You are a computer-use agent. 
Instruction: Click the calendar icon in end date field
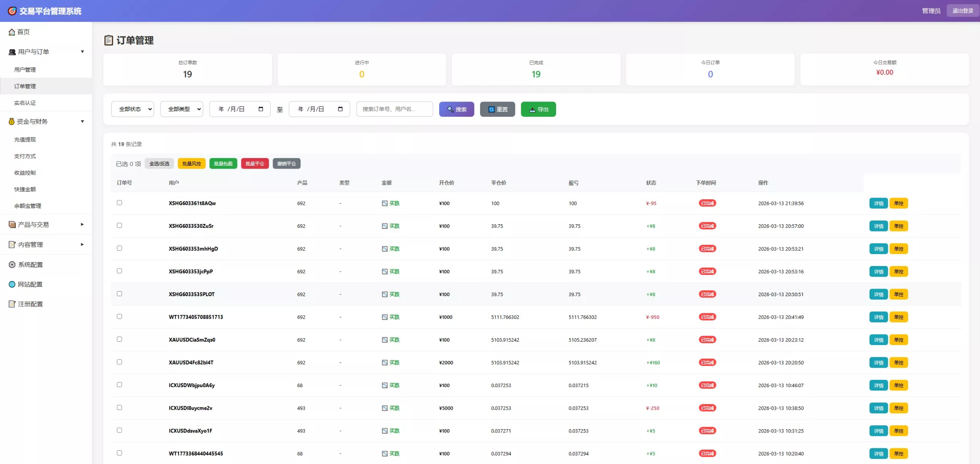pyautogui.click(x=340, y=109)
